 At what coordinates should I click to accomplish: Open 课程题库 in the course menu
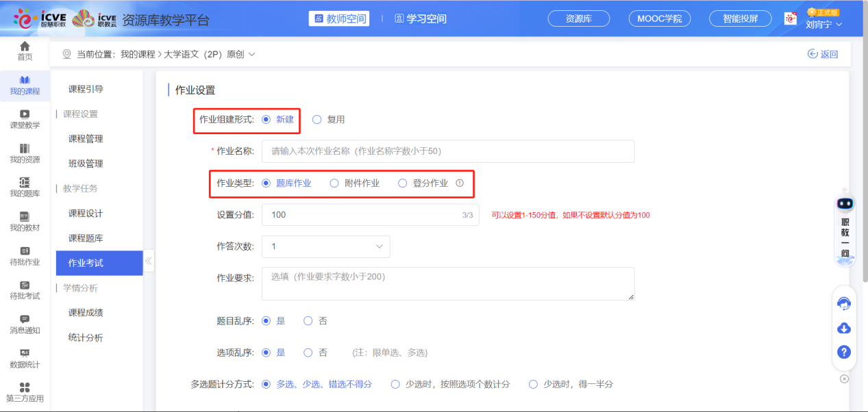(x=86, y=238)
